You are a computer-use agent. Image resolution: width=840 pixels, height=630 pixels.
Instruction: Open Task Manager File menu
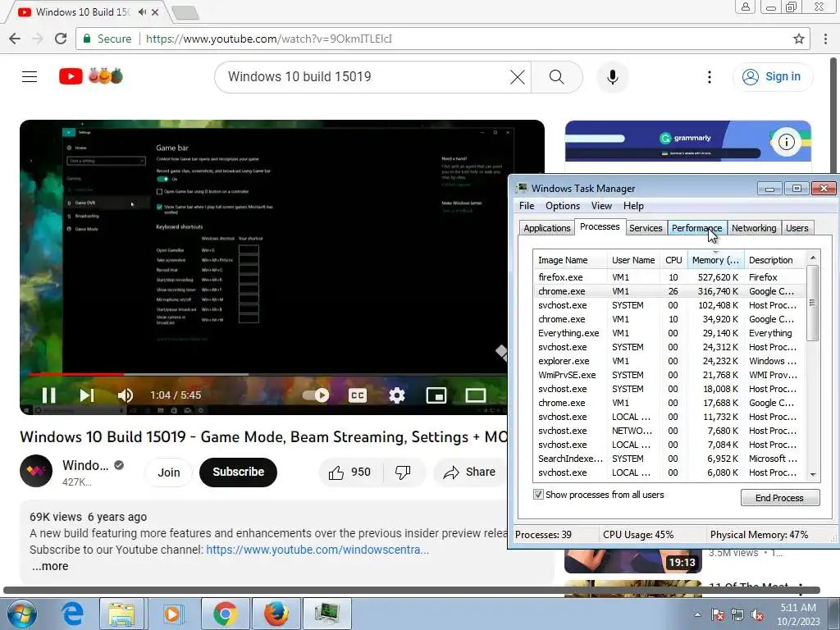point(527,206)
